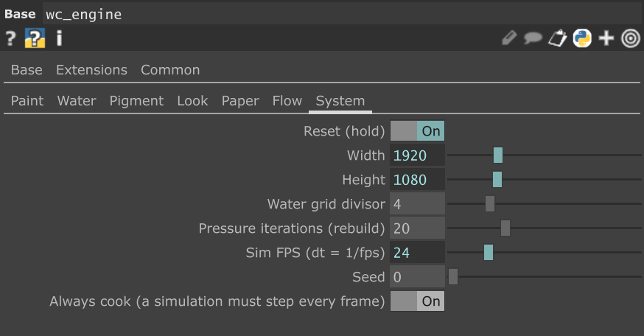Click the Height value field 1080

pyautogui.click(x=417, y=180)
